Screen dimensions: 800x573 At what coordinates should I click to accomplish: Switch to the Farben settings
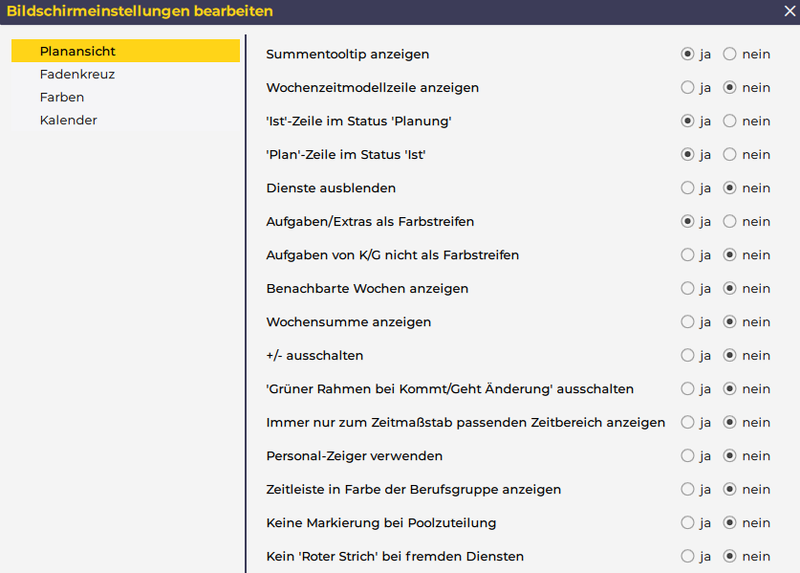(x=62, y=97)
